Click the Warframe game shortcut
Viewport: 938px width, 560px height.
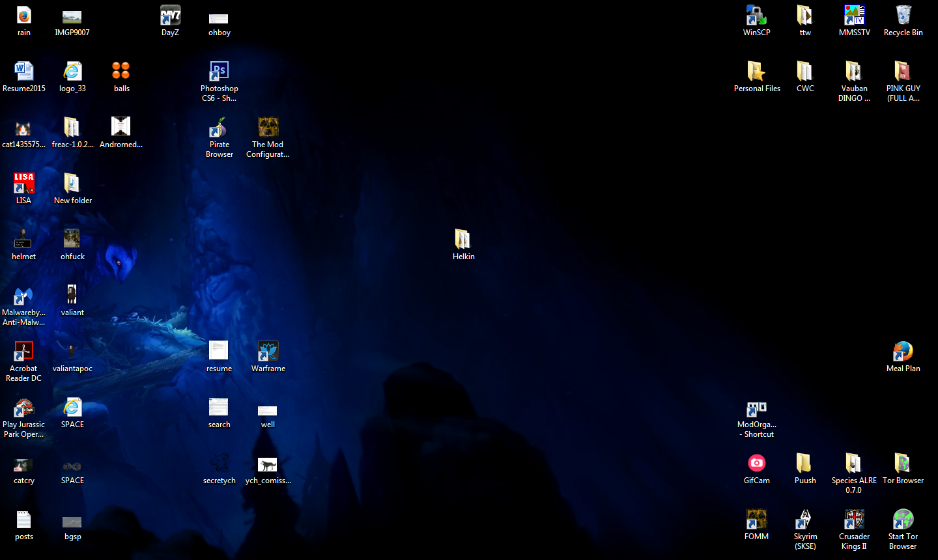pos(268,351)
